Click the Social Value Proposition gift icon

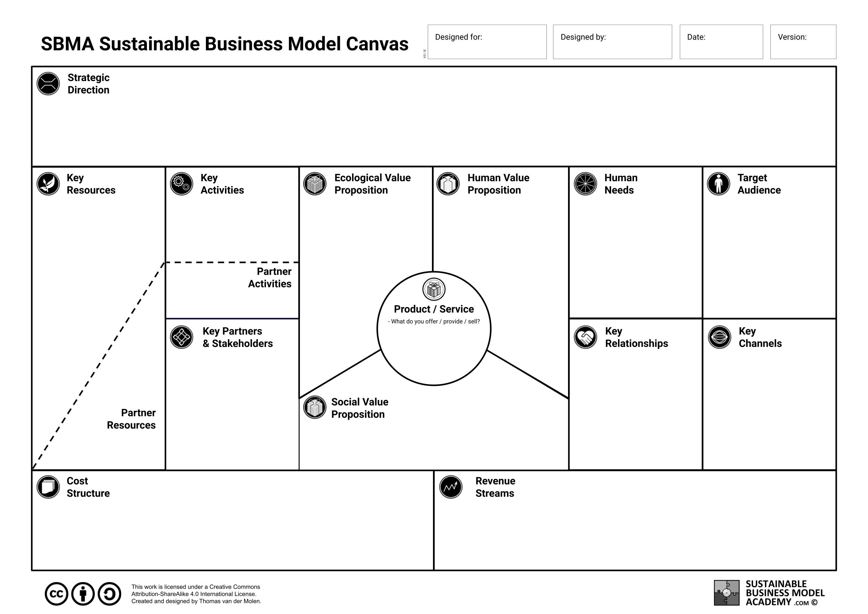[x=315, y=407]
